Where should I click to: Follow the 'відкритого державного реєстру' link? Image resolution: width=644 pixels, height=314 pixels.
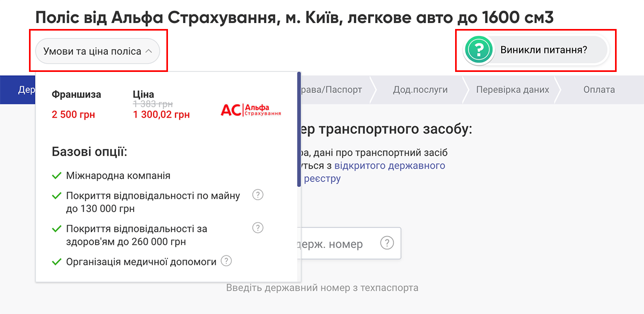[375, 172]
